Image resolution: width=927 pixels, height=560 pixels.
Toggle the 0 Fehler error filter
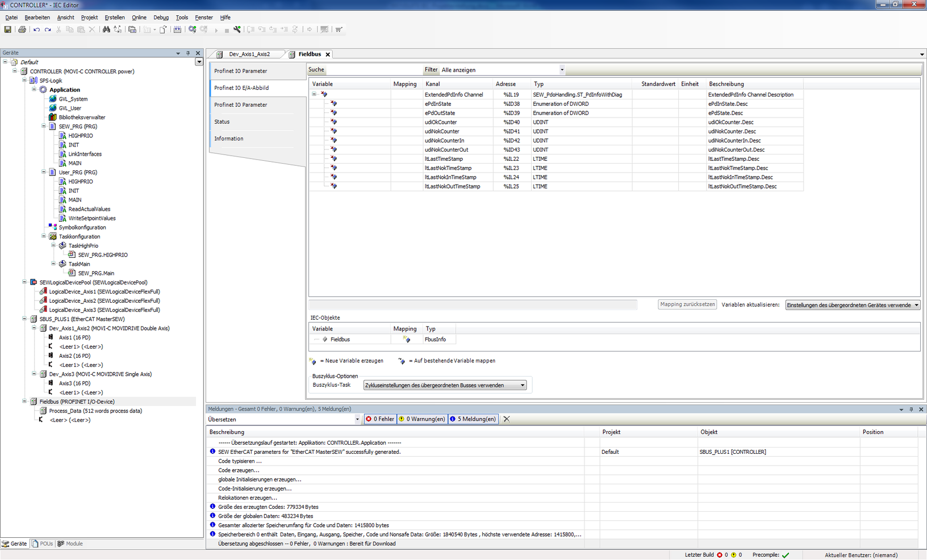[x=380, y=419]
